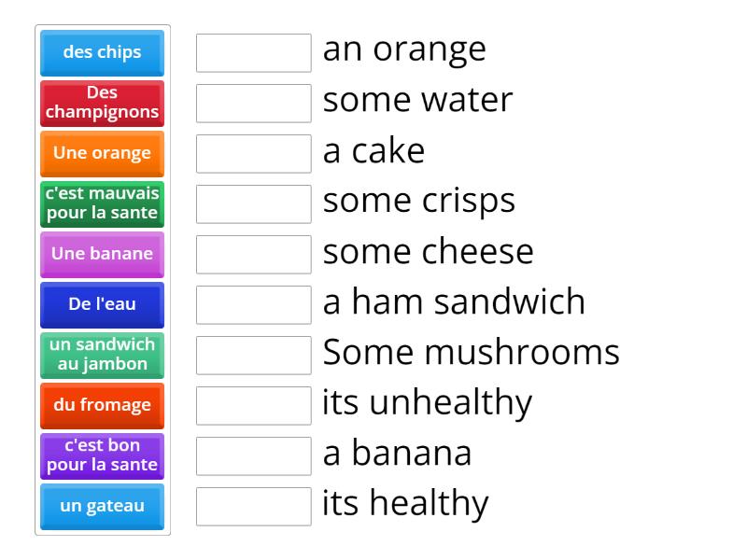Click the "Des champignons" red tile
The height and width of the screenshot is (560, 747).
102,104
